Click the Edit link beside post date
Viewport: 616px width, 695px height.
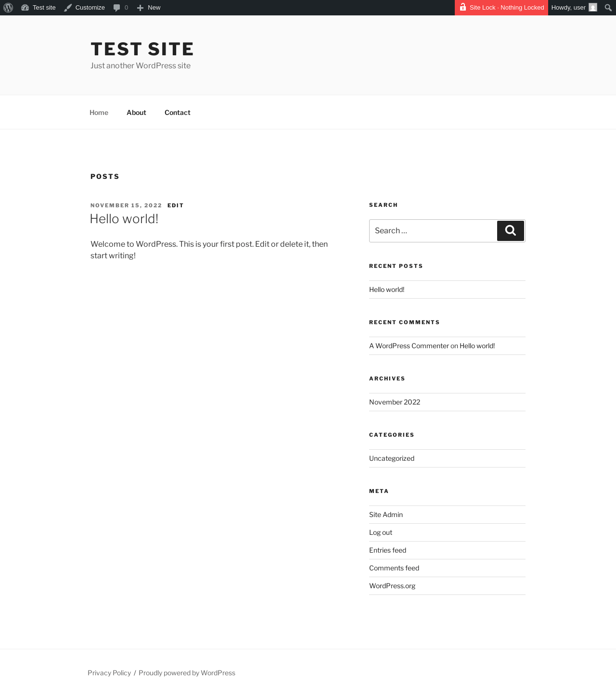click(x=175, y=205)
